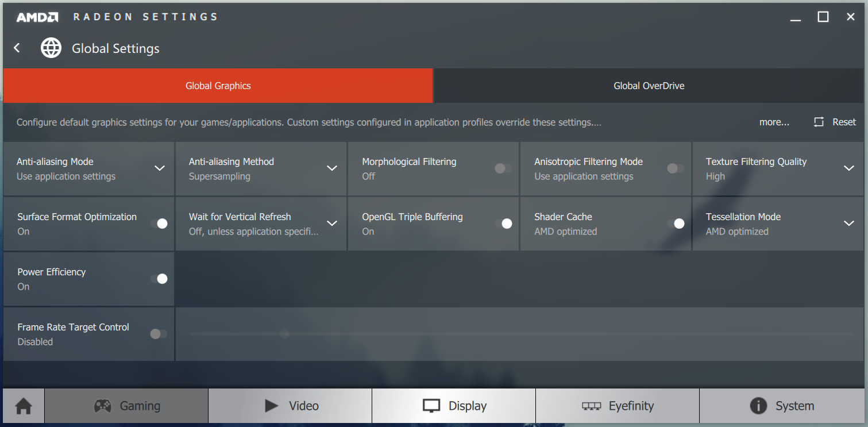Click the AMD logo in title bar
The width and height of the screenshot is (868, 427).
(37, 17)
